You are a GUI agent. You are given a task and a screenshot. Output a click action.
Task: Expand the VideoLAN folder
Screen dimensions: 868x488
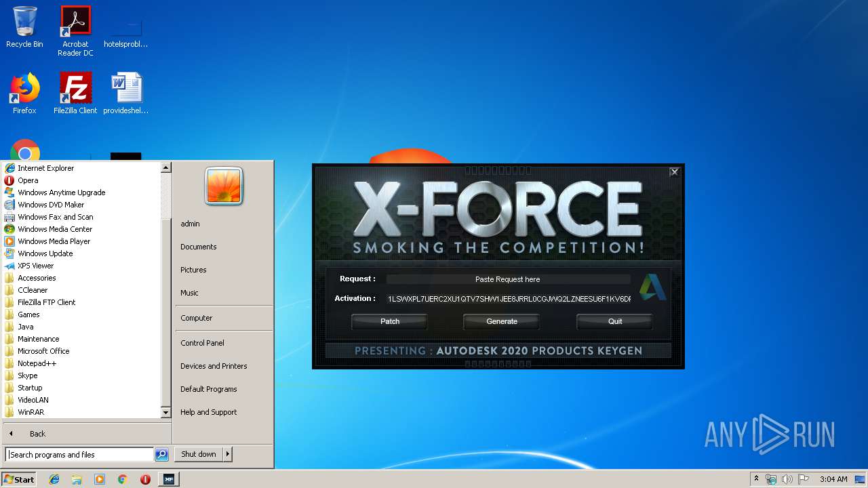click(x=33, y=400)
